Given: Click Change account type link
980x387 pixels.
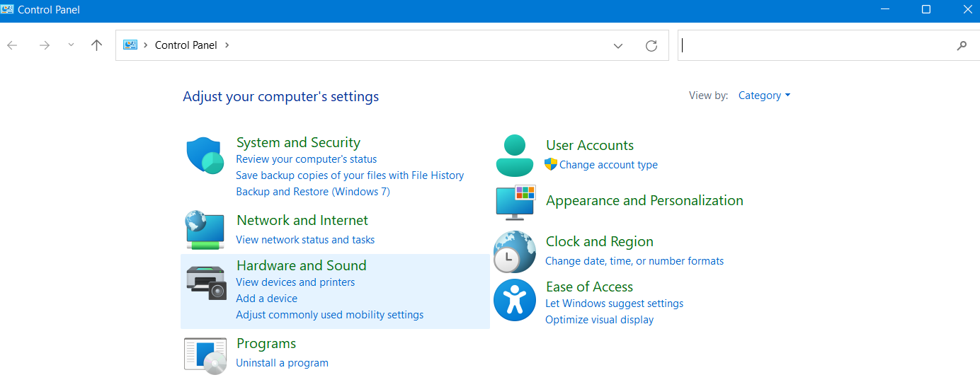Looking at the screenshot, I should click(x=608, y=165).
